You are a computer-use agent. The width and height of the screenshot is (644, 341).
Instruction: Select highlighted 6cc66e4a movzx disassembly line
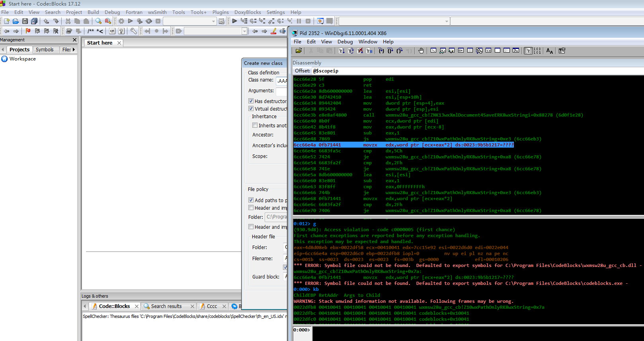click(404, 145)
